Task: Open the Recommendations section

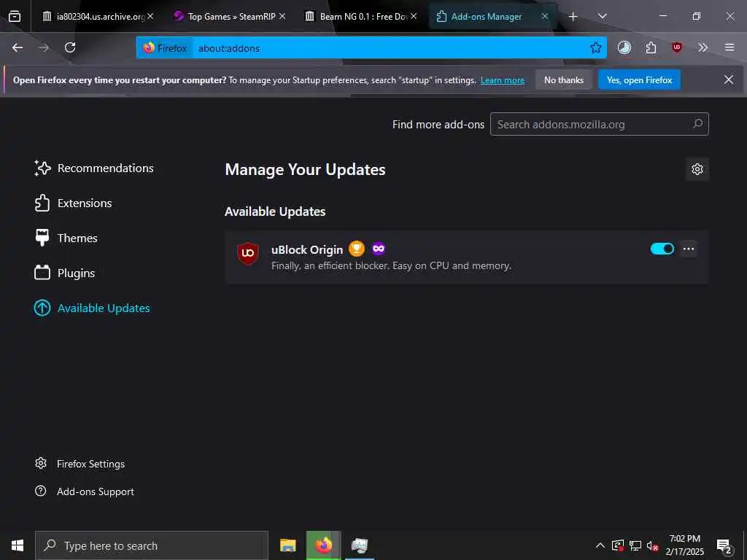Action: click(94, 168)
